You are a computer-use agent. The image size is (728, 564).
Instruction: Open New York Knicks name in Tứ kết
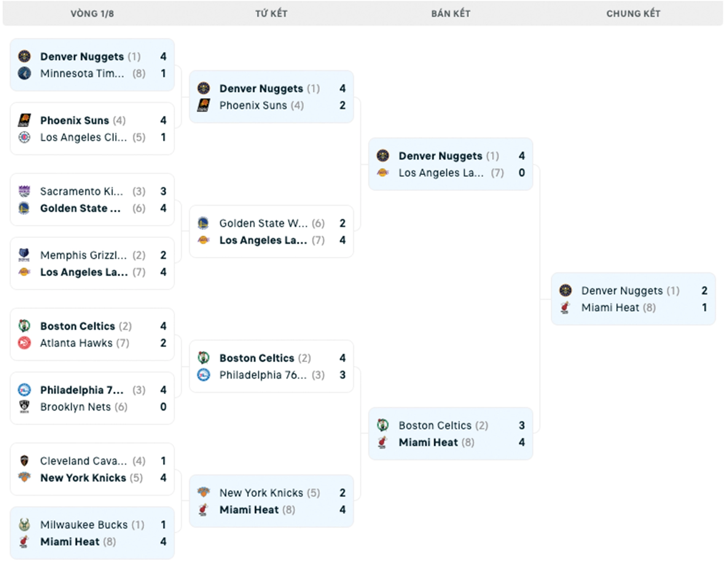click(x=261, y=493)
